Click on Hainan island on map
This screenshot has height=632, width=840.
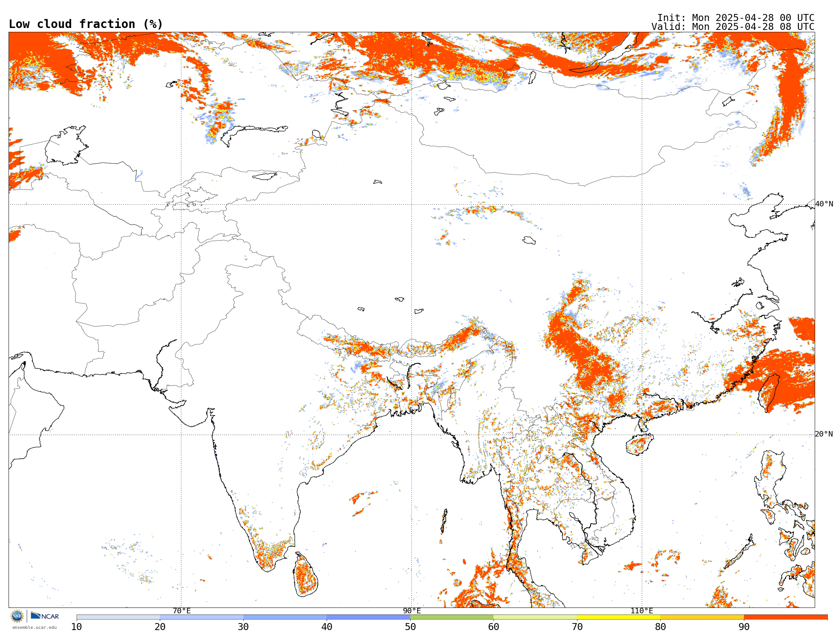pos(640,444)
